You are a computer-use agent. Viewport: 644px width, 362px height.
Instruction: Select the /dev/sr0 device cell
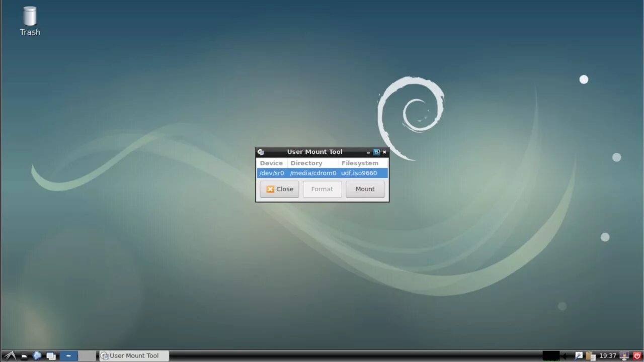click(x=272, y=173)
